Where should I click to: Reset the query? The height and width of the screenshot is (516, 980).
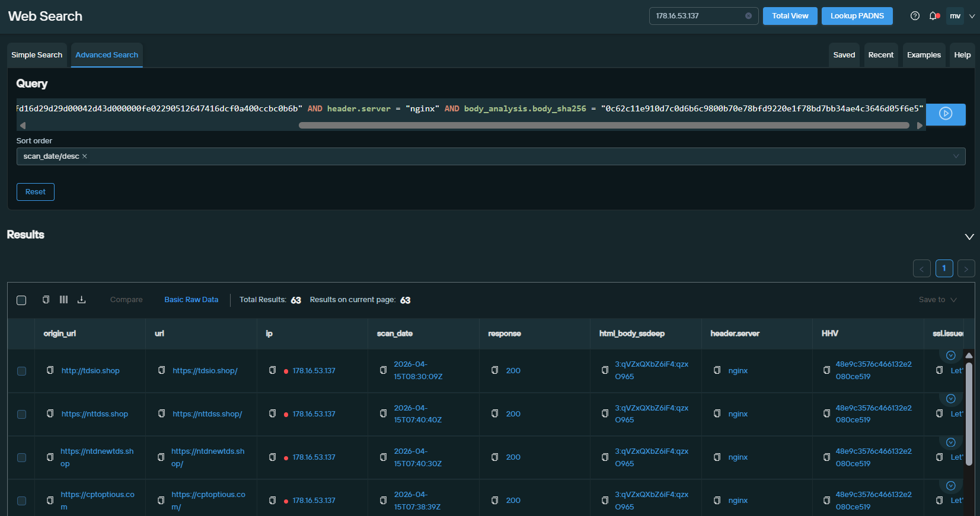36,192
